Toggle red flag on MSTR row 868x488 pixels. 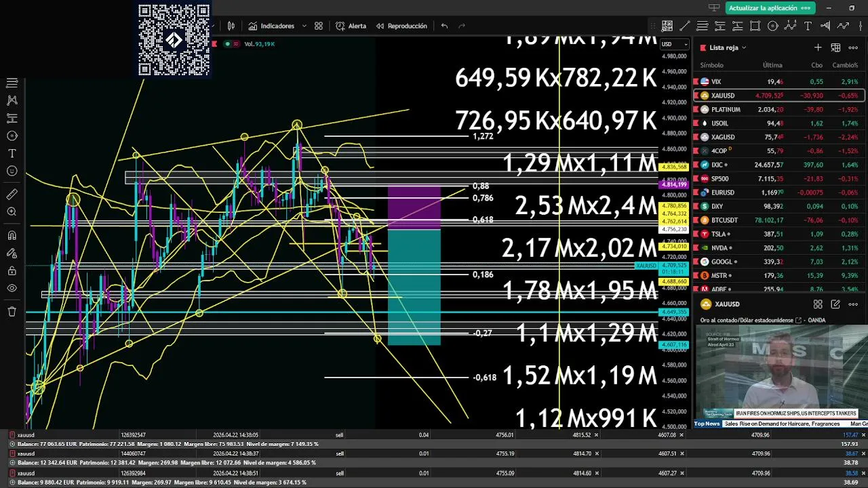pyautogui.click(x=696, y=276)
